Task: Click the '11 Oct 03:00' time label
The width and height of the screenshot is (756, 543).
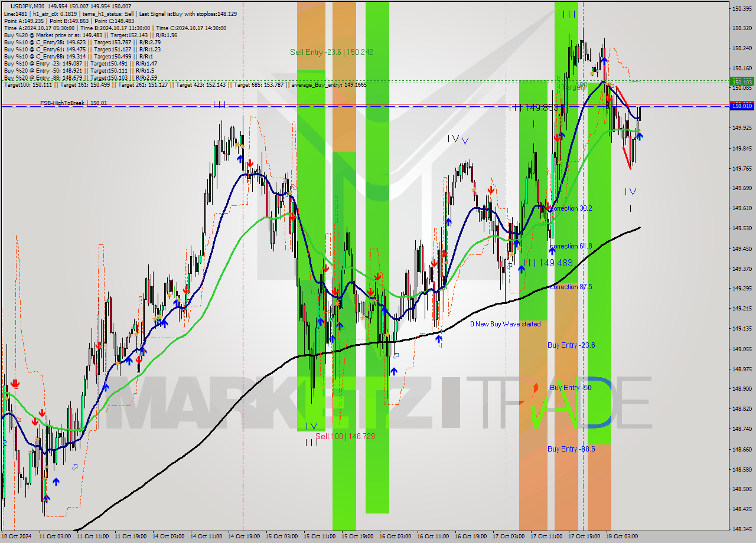Action: [x=54, y=537]
